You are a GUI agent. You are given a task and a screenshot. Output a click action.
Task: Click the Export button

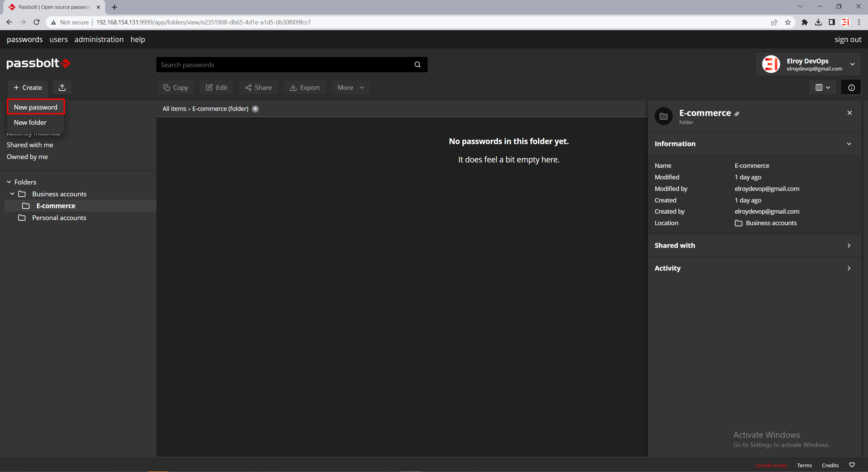(305, 87)
